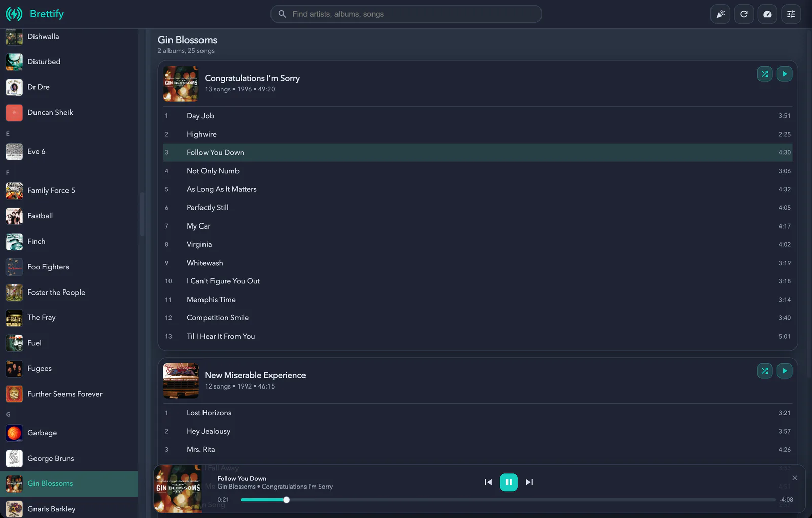Image resolution: width=812 pixels, height=518 pixels.
Task: Select Garbage in the sidebar
Action: click(x=69, y=433)
